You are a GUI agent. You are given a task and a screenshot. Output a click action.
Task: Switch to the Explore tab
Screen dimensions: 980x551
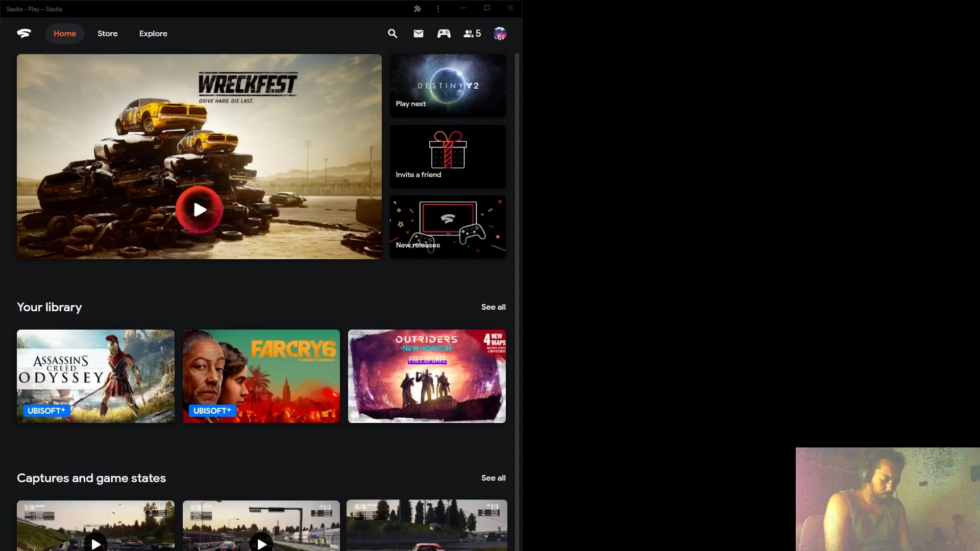pos(153,34)
